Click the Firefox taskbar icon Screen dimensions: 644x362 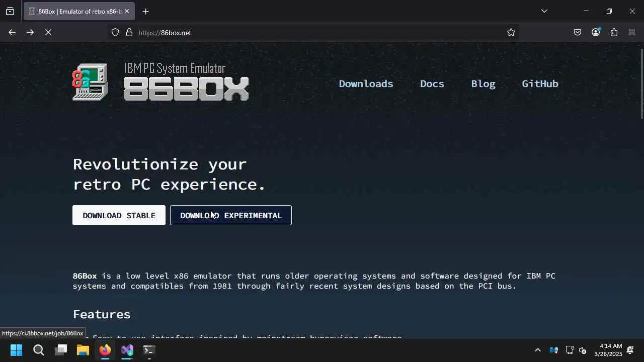105,350
